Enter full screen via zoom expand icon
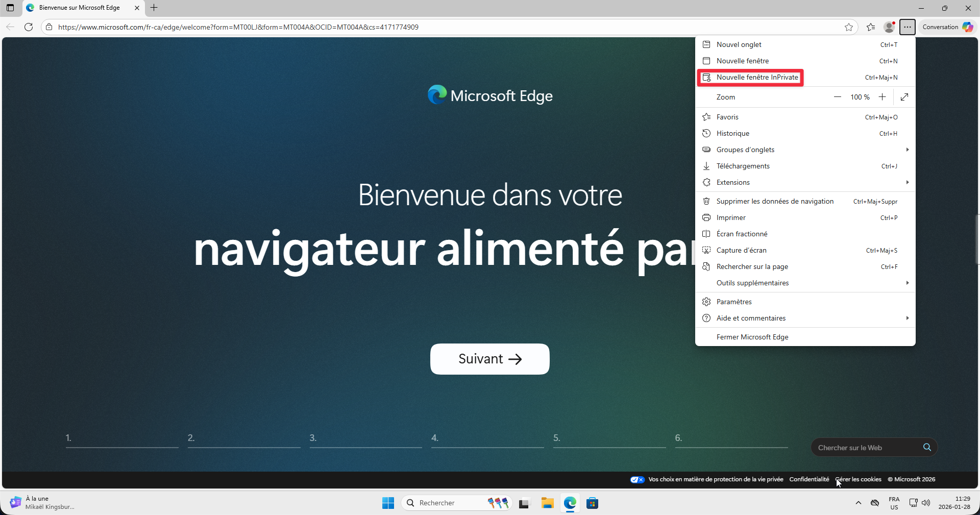This screenshot has height=515, width=980. [904, 97]
